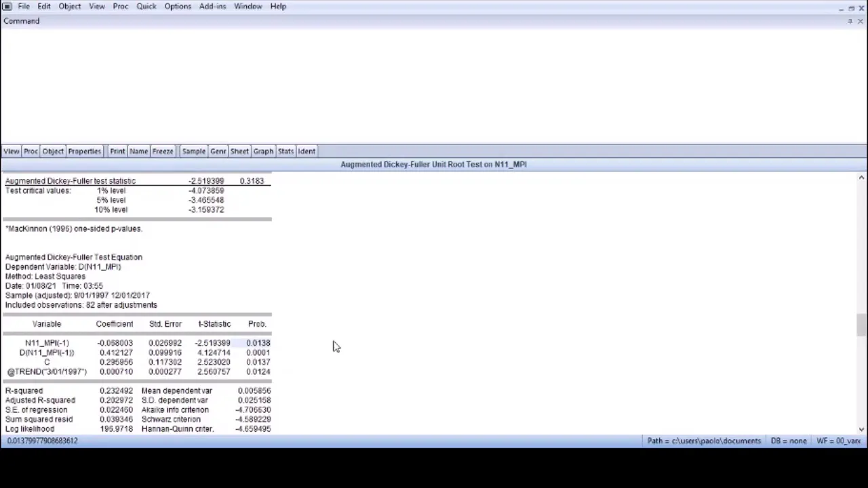
Task: Click the series Object button
Action: point(53,151)
